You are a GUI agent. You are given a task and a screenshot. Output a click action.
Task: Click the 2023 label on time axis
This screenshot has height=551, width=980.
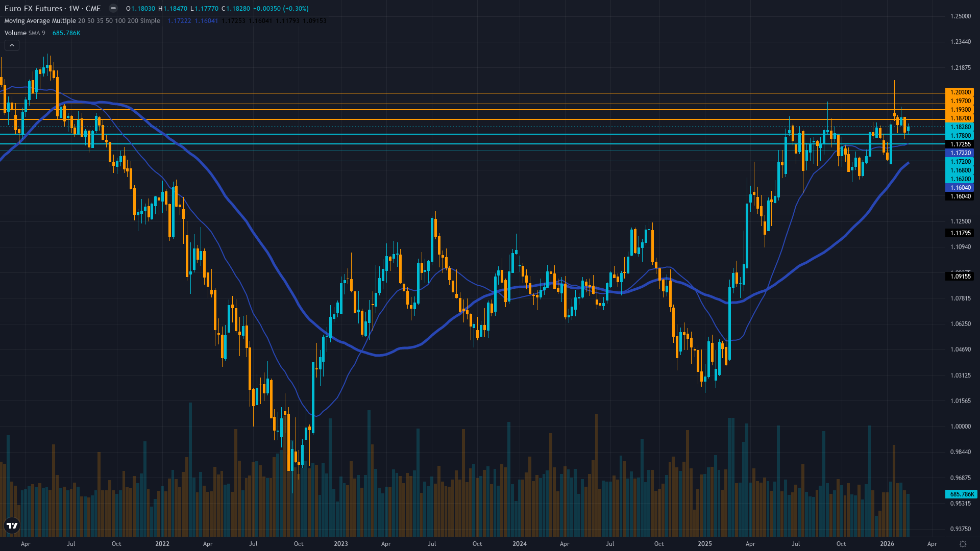click(x=341, y=544)
